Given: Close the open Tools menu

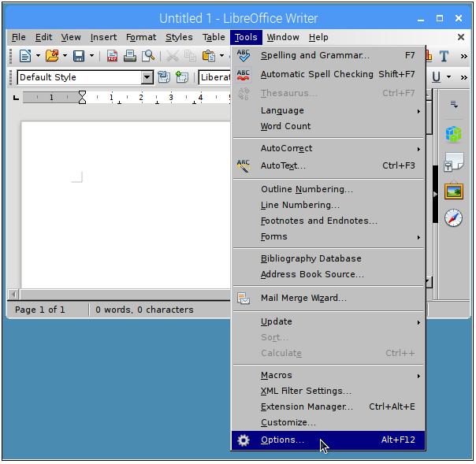Looking at the screenshot, I should [x=246, y=37].
